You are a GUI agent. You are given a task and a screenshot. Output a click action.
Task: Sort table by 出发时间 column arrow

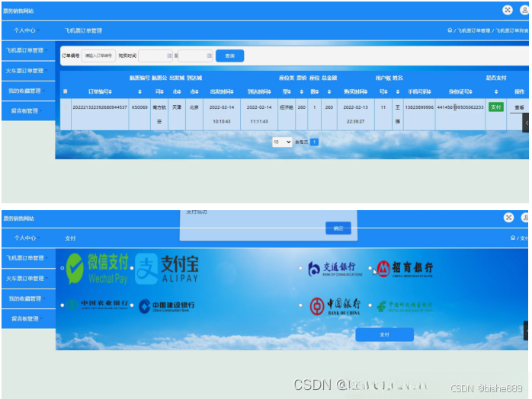[x=232, y=91]
